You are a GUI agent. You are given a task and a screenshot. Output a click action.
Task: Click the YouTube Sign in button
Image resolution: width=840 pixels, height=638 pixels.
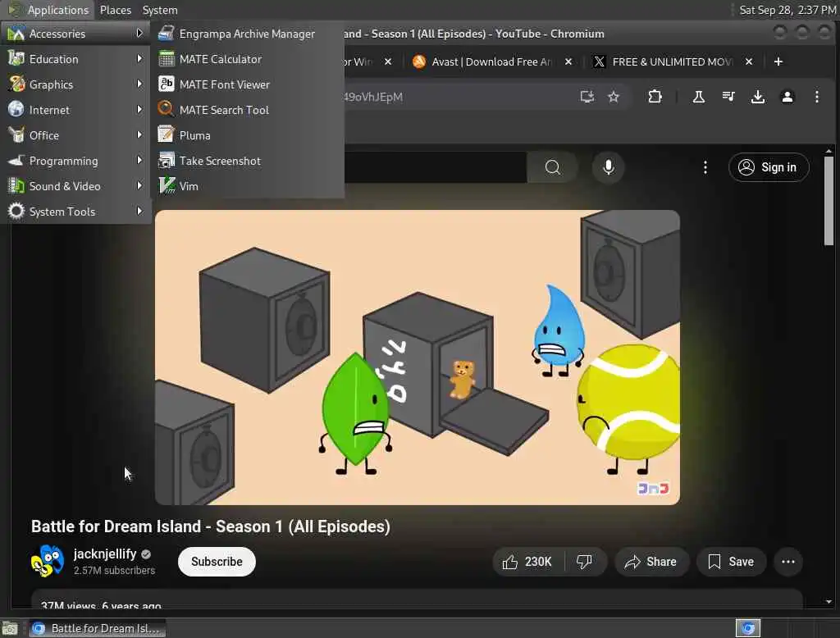pos(768,167)
